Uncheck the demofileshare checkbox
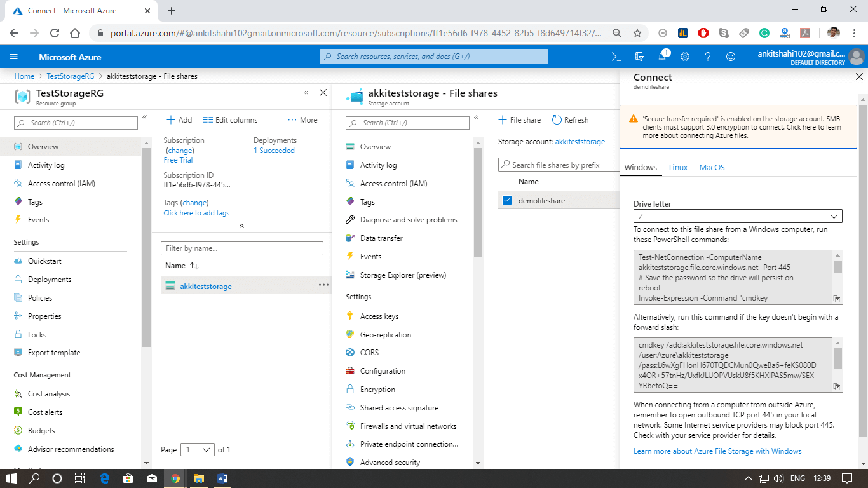The height and width of the screenshot is (488, 868). tap(506, 200)
